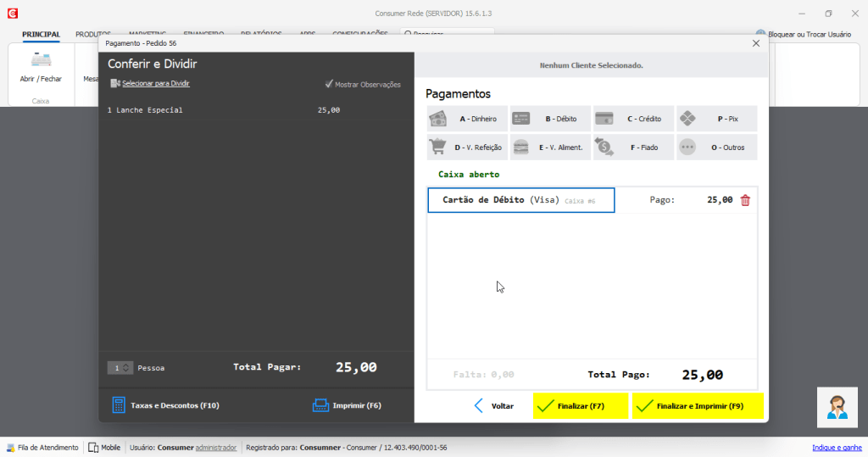The image size is (868, 457).
Task: Click Finalizar (F7) button
Action: [x=581, y=406]
